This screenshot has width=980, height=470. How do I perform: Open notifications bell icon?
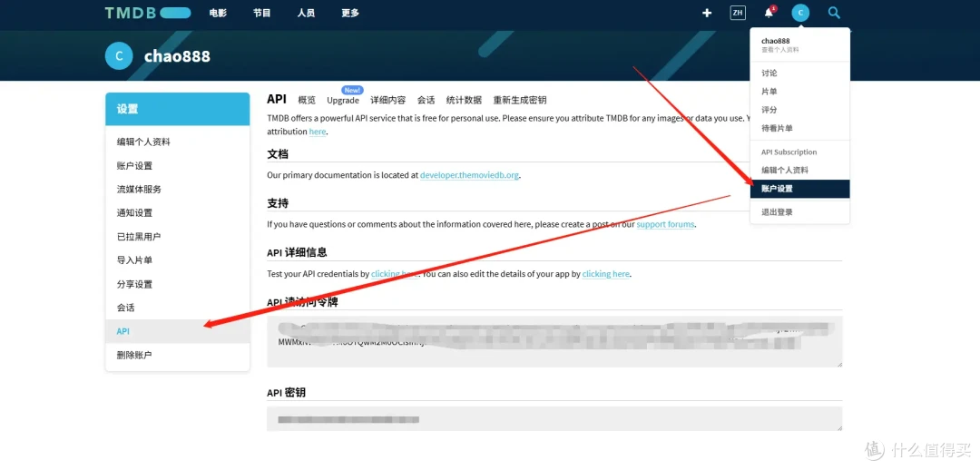coord(769,13)
